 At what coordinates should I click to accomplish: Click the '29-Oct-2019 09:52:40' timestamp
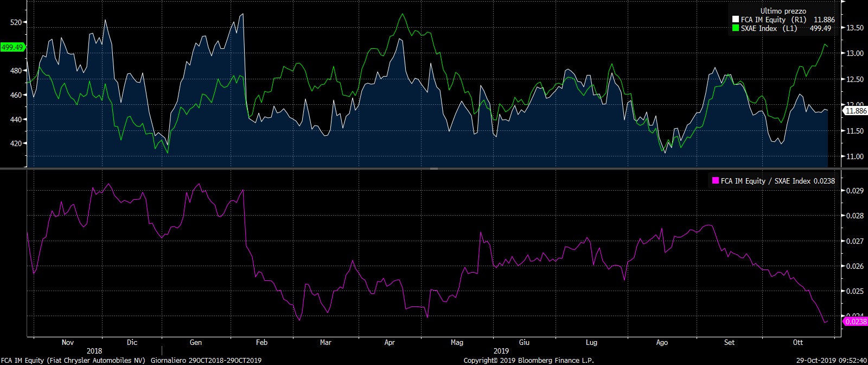pos(832,360)
